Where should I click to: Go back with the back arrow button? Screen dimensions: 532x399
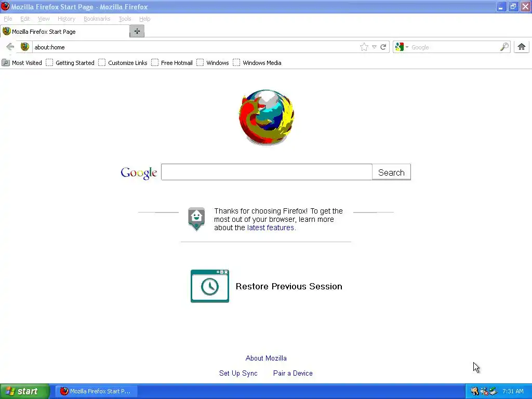coord(10,47)
